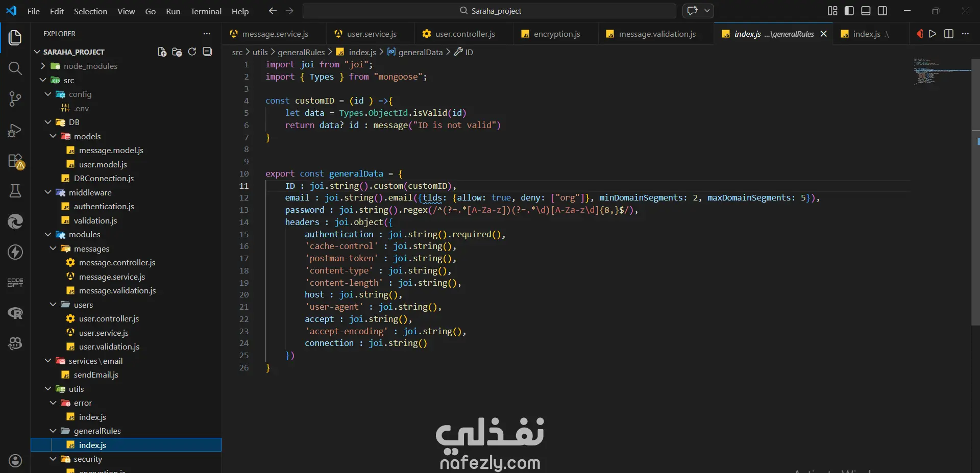Screen dimensions: 980x473
Task: Click the src breadcrumb segment
Action: pos(237,52)
